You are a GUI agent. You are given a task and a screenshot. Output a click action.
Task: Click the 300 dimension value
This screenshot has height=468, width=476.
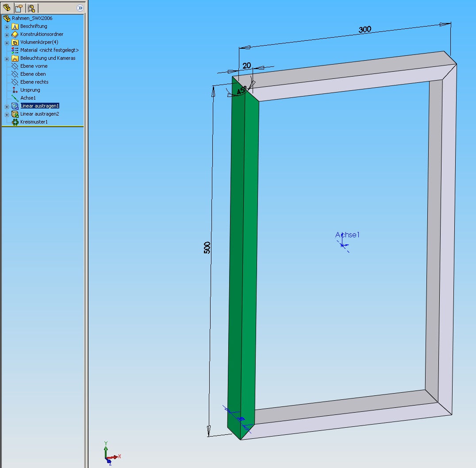coord(365,30)
